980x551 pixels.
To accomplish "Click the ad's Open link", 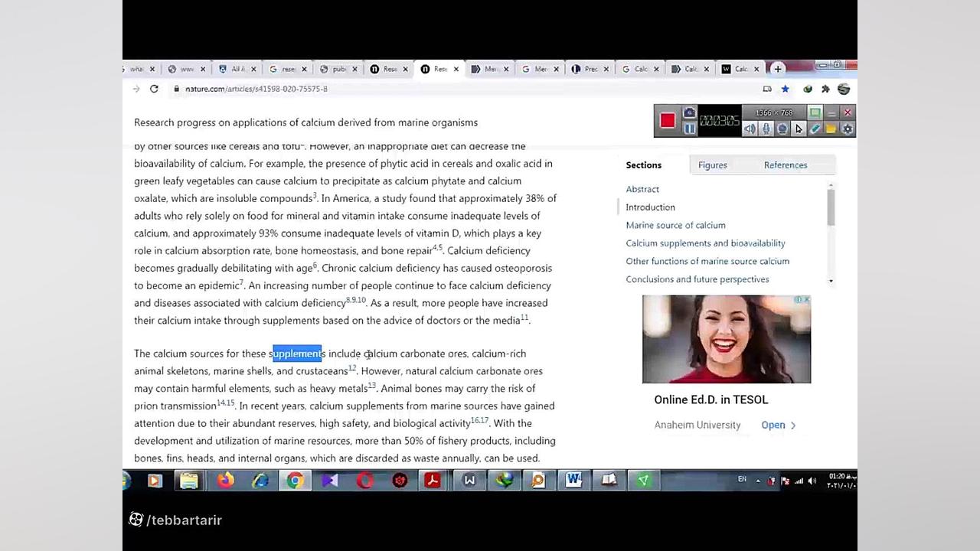I will tap(779, 425).
